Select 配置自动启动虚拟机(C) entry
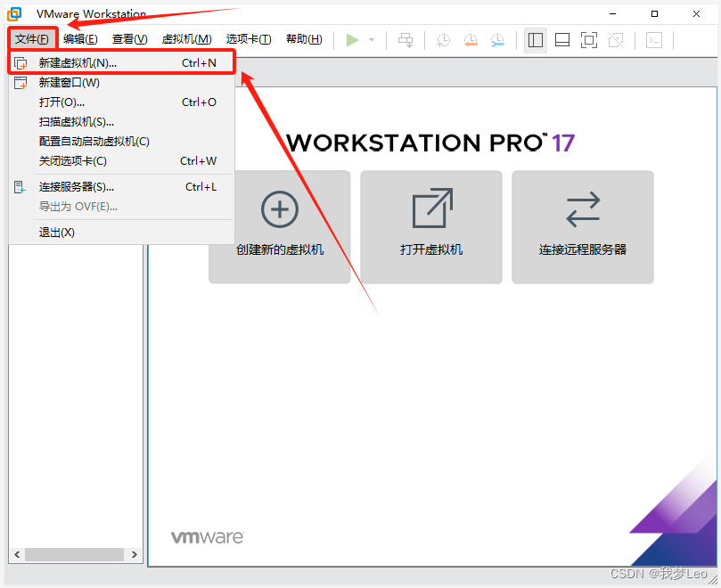721x588 pixels. coord(122,142)
